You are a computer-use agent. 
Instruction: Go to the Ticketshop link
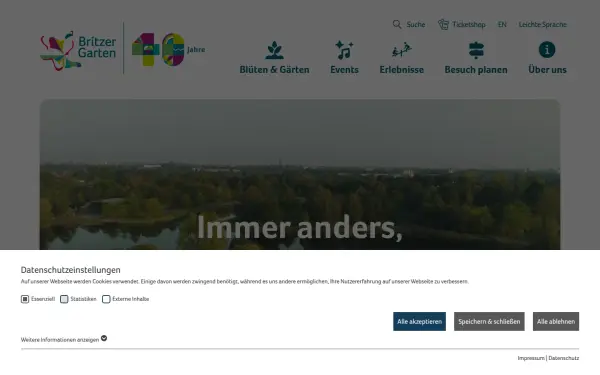tap(469, 24)
